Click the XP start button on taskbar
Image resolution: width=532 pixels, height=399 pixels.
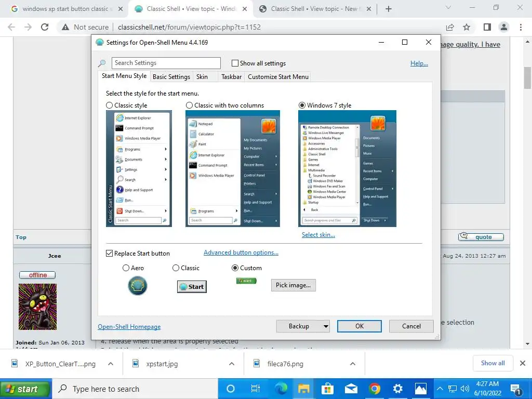[x=25, y=389]
